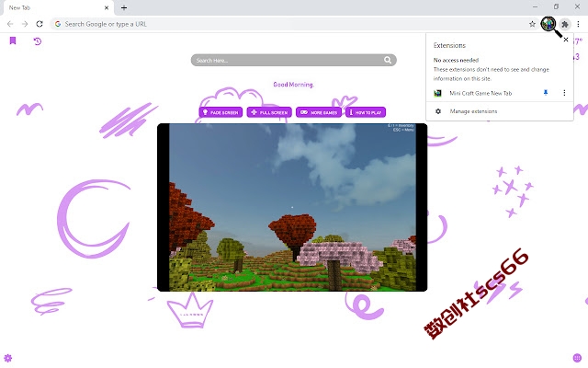
Task: Close the Extensions popup
Action: (x=566, y=40)
